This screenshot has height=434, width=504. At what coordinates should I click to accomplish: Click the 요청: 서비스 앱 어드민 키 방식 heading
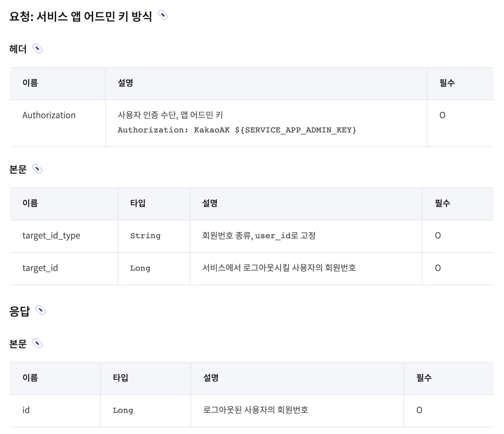pos(81,16)
